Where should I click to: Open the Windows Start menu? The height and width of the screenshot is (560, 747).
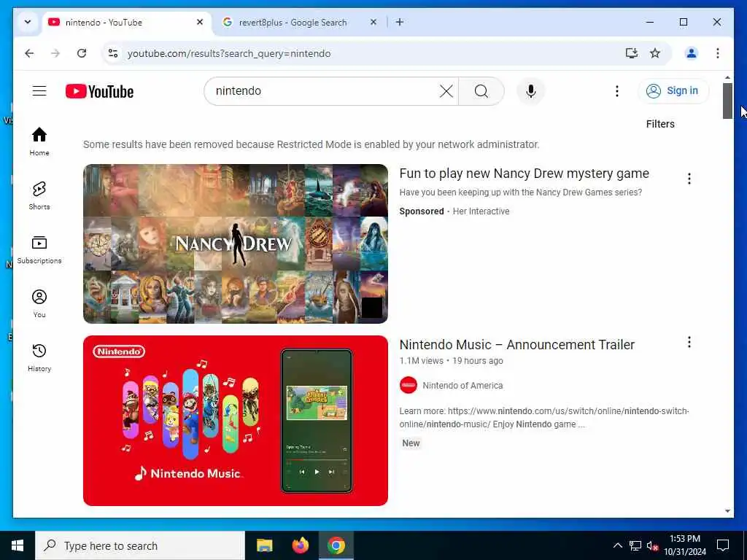coord(18,545)
